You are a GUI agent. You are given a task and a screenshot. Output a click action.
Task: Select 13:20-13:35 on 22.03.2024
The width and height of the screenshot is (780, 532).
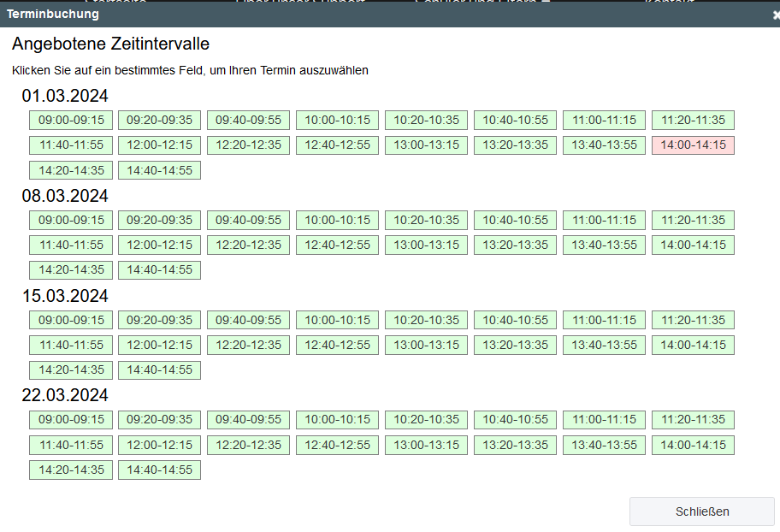click(x=516, y=445)
